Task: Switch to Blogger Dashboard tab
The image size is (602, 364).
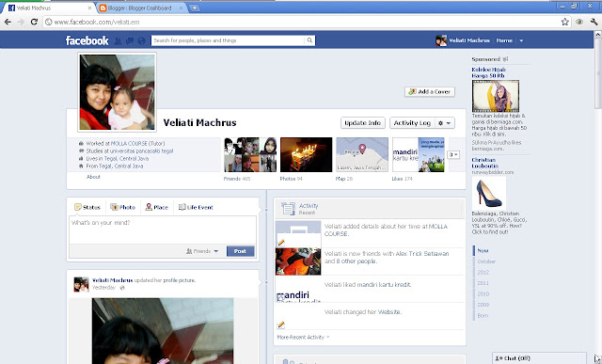Action: [x=139, y=8]
